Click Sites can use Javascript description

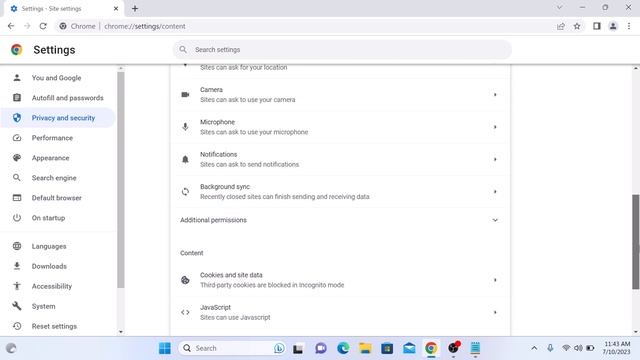point(235,318)
